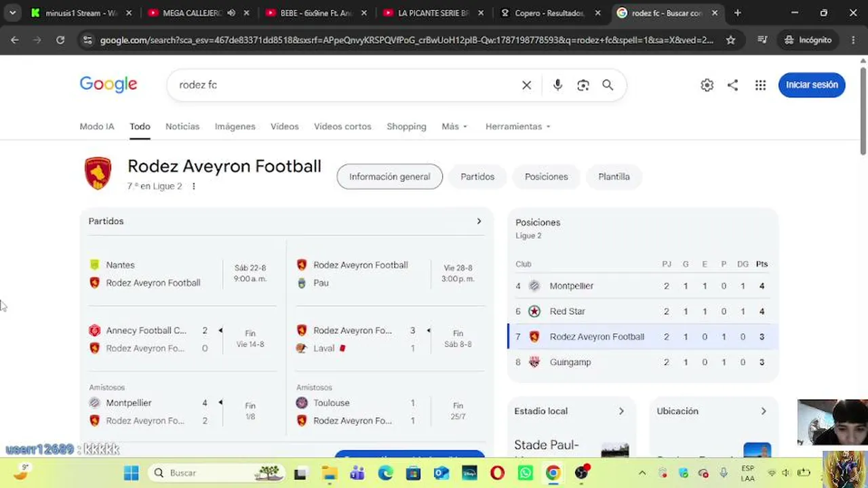Open the three-dot options next to Ligue 2
Screen dimensions: 868x488
[193, 186]
